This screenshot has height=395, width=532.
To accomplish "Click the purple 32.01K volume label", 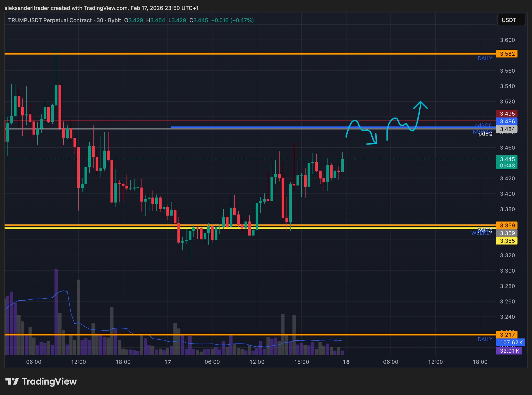I will (509, 351).
